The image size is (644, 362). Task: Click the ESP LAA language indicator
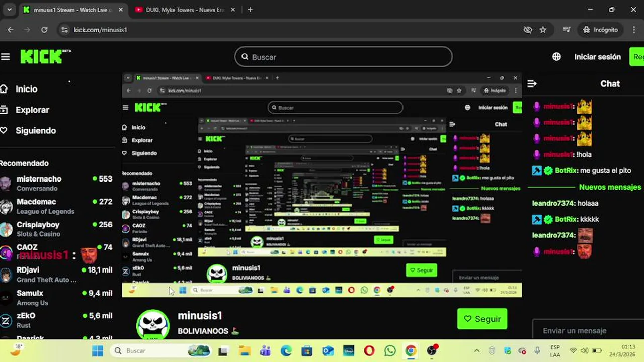555,351
